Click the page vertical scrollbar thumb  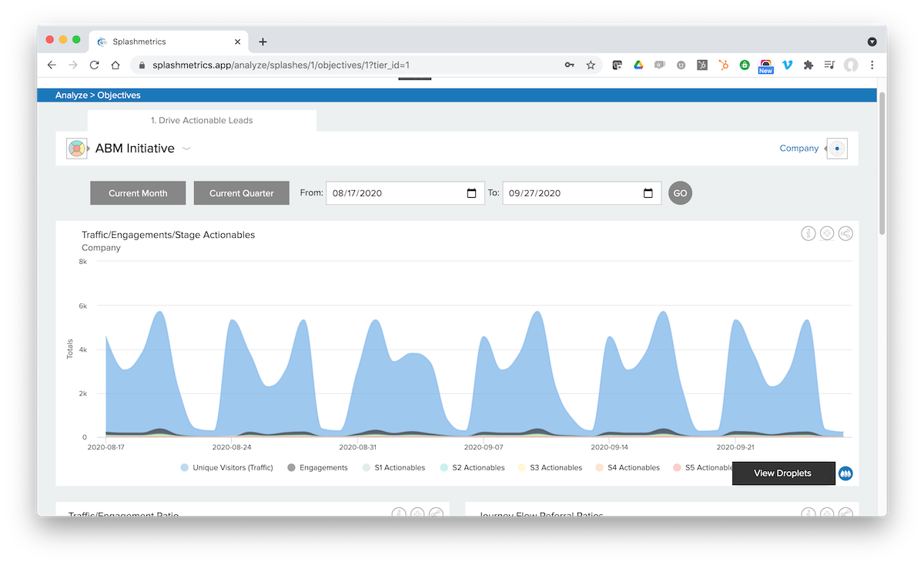pyautogui.click(x=882, y=164)
